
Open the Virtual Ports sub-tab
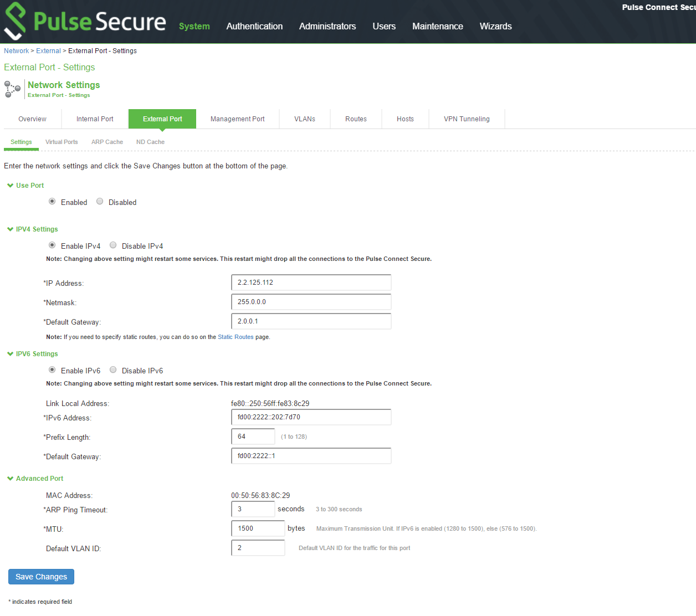tap(62, 142)
